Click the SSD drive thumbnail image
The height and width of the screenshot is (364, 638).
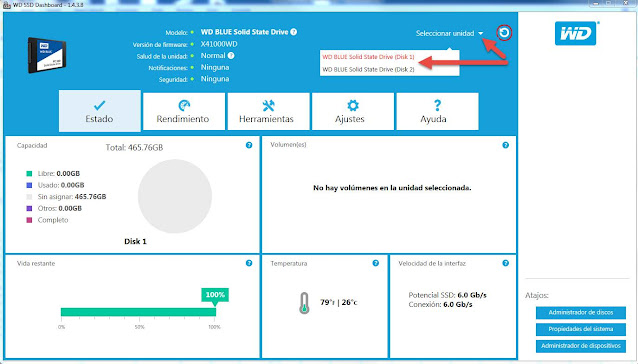[x=47, y=55]
